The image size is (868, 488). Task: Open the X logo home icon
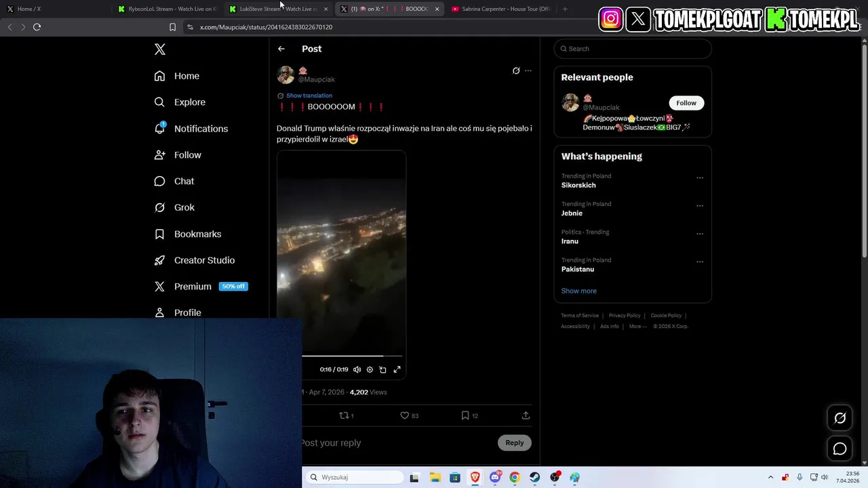pos(159,49)
